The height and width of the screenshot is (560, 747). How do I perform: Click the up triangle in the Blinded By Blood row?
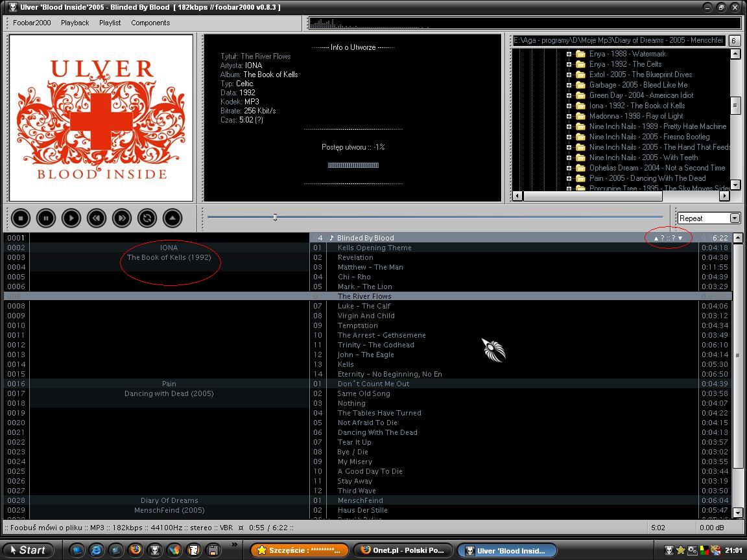click(x=656, y=238)
